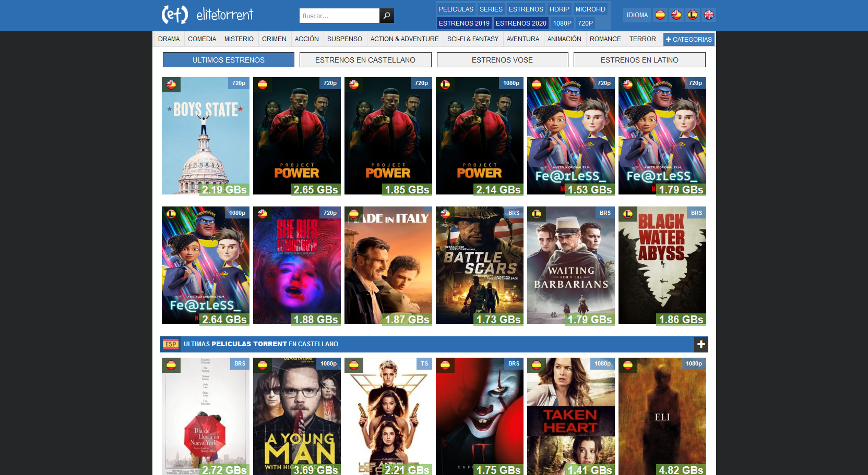Open ESTRENOS 2020 in top menu
Image resolution: width=868 pixels, height=475 pixels.
520,23
